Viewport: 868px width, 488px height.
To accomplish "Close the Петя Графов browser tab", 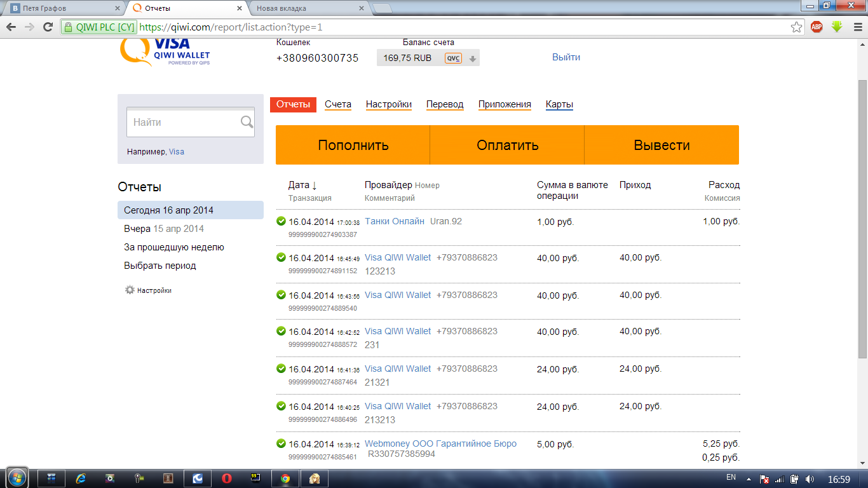I will click(x=117, y=9).
